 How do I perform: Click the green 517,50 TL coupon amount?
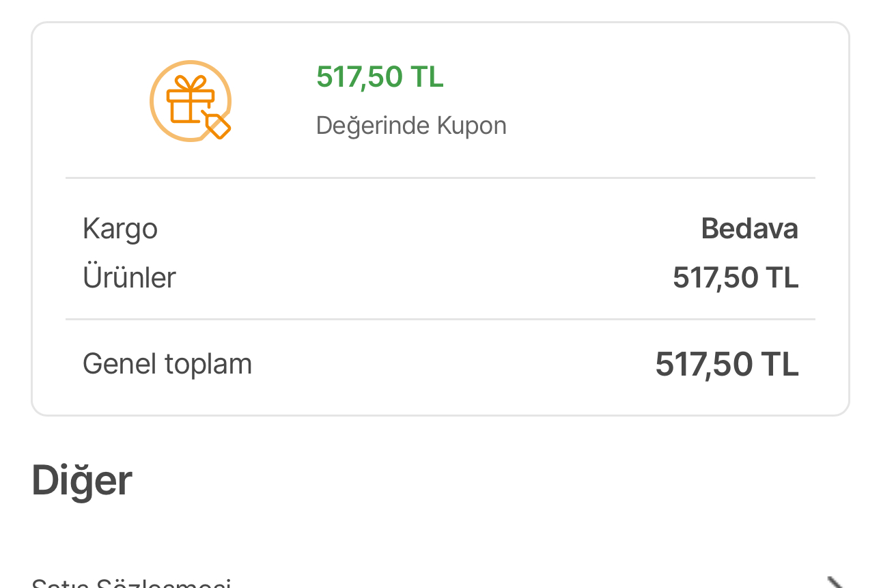(380, 76)
